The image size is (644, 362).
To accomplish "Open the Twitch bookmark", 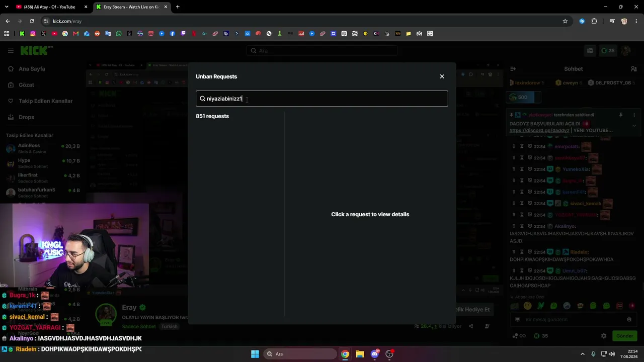I will pyautogui.click(x=183, y=34).
